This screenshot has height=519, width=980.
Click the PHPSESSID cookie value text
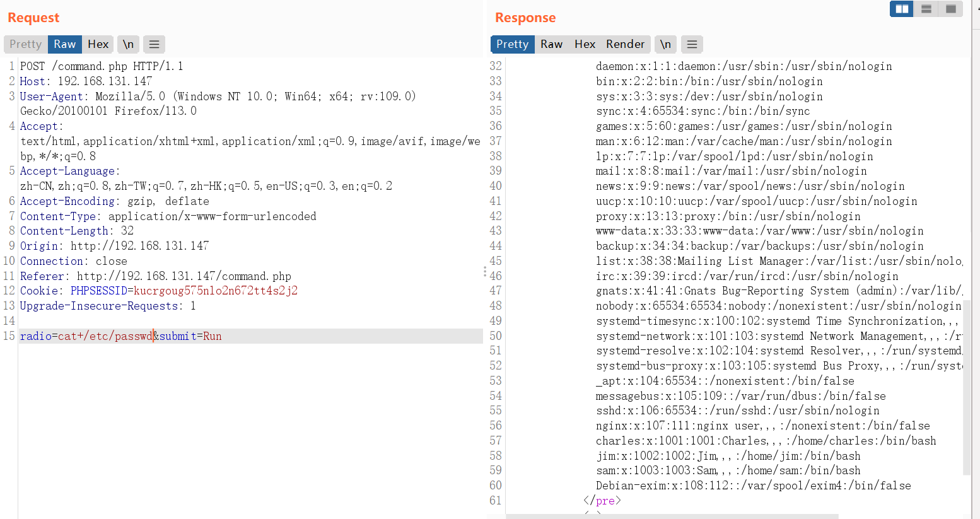click(216, 291)
